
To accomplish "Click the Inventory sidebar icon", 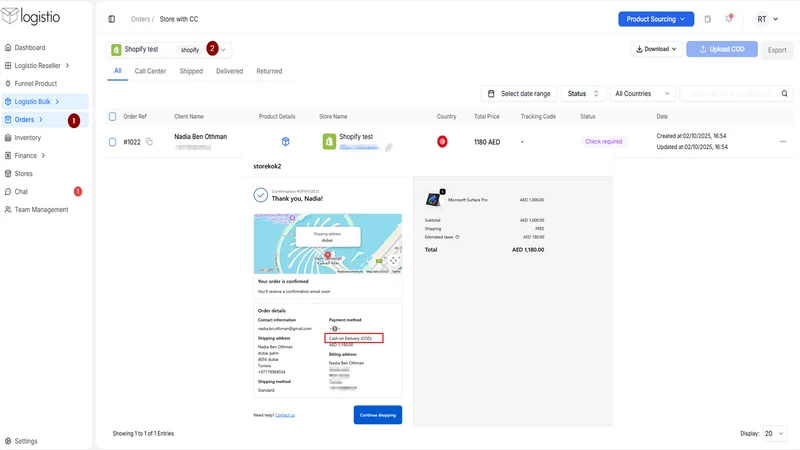I will point(8,138).
